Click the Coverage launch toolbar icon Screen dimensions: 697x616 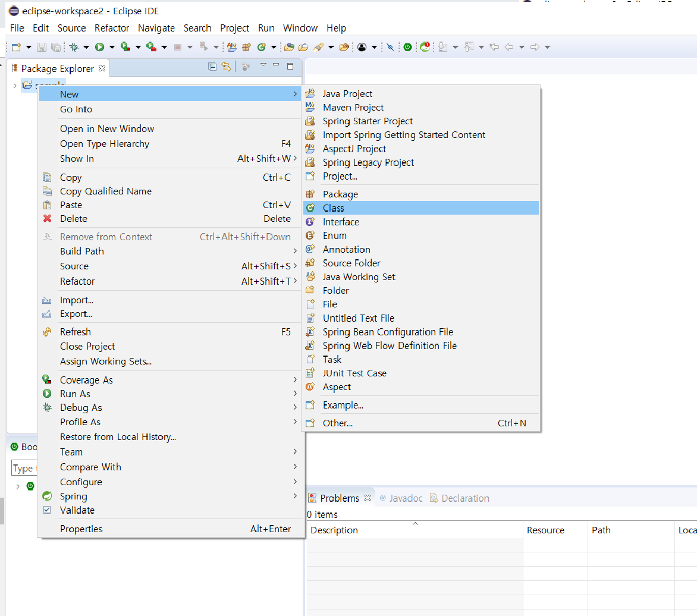click(x=125, y=46)
